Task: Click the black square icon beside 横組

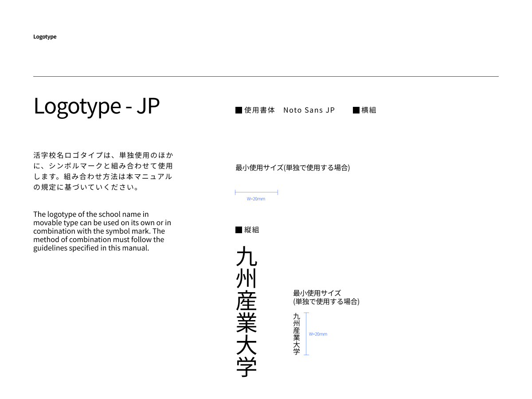Action: click(356, 110)
